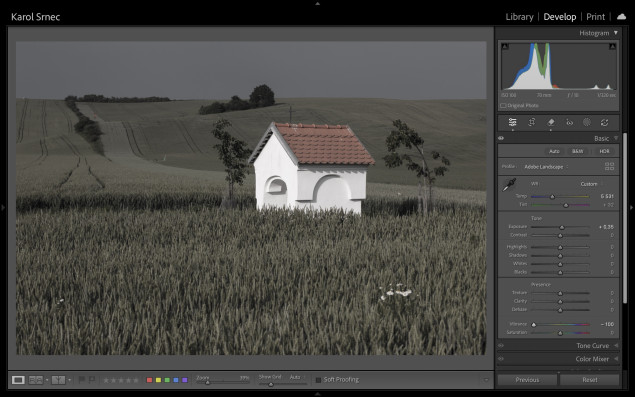
Task: Select the Crop overlay tool
Action: (x=532, y=122)
